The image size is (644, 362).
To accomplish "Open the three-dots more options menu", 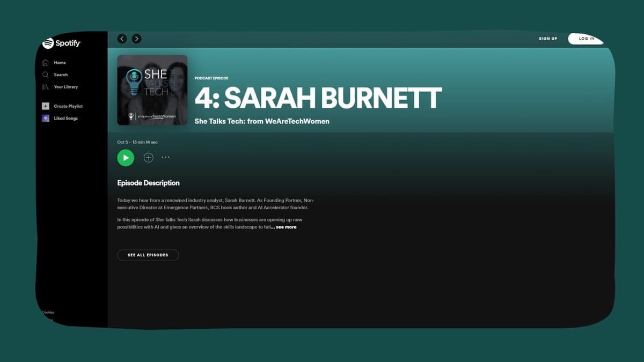I will [x=165, y=158].
